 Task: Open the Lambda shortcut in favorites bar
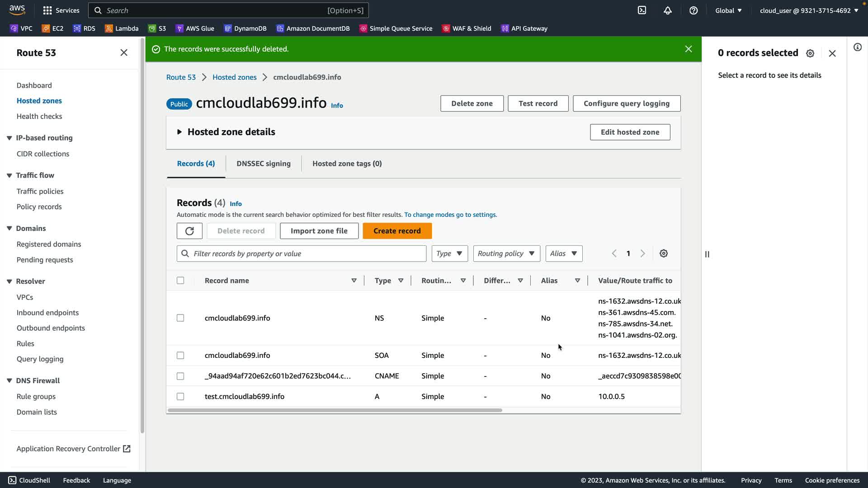pos(122,28)
